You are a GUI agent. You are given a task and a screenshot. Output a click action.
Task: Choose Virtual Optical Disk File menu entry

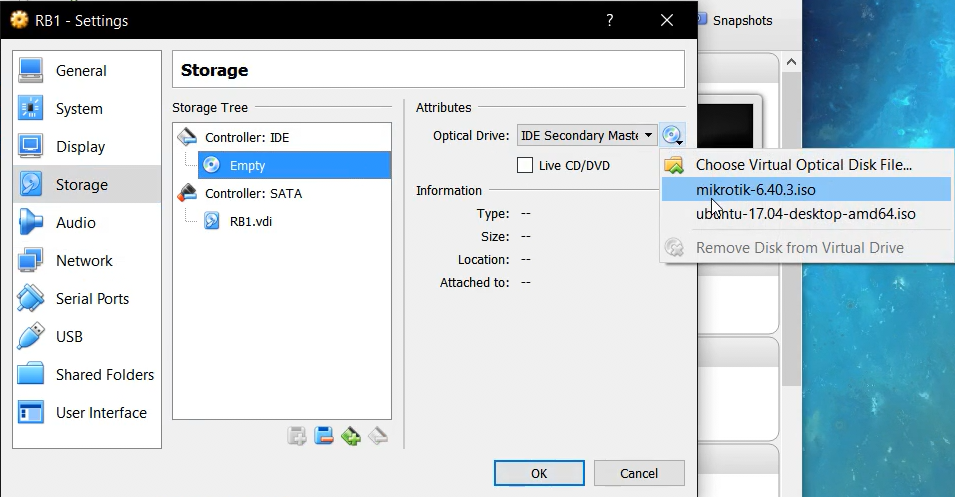tap(807, 164)
